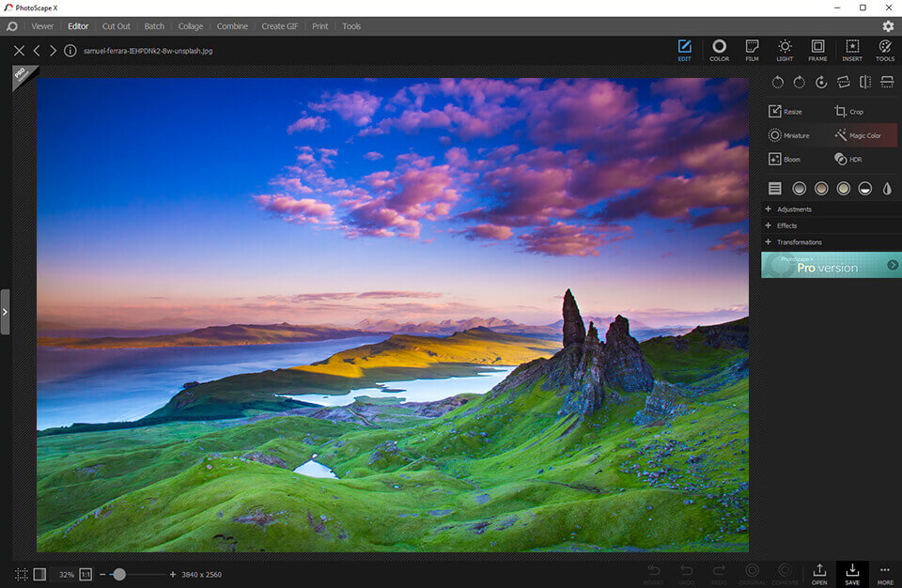Toggle the 1:1 actual size view
Screen dimensions: 902x588
coord(86,574)
